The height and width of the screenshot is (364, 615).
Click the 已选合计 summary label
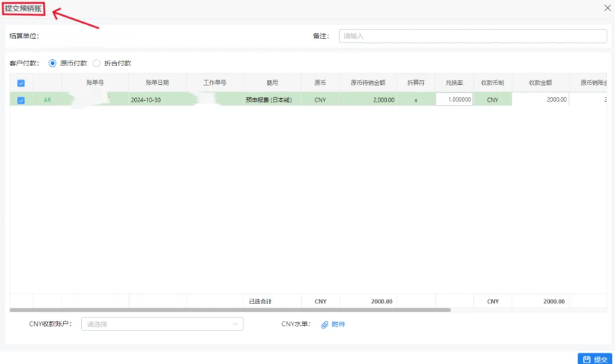pos(260,301)
